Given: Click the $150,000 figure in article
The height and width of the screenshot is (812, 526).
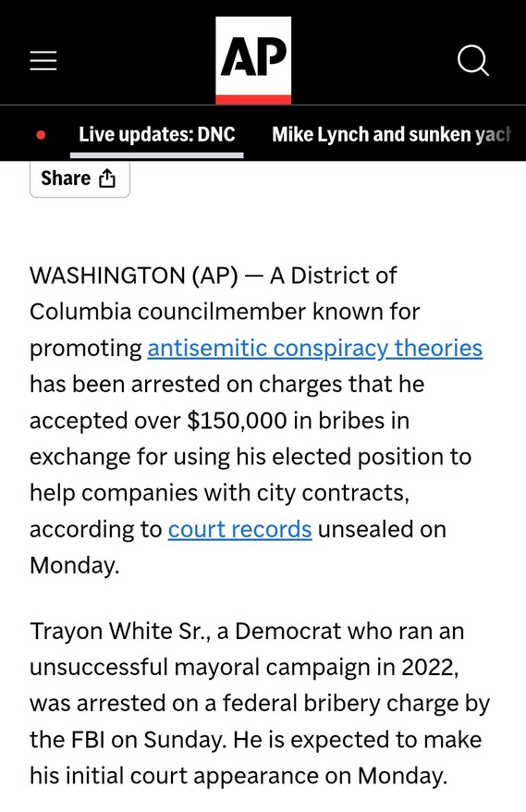Looking at the screenshot, I should point(237,421).
